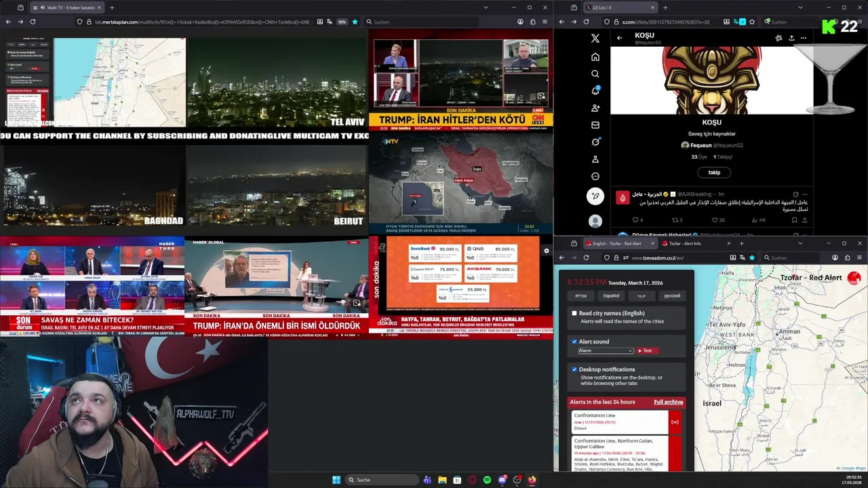The image size is (868, 488).
Task: Repost the Al Jazeera breaking post
Action: tap(677, 220)
